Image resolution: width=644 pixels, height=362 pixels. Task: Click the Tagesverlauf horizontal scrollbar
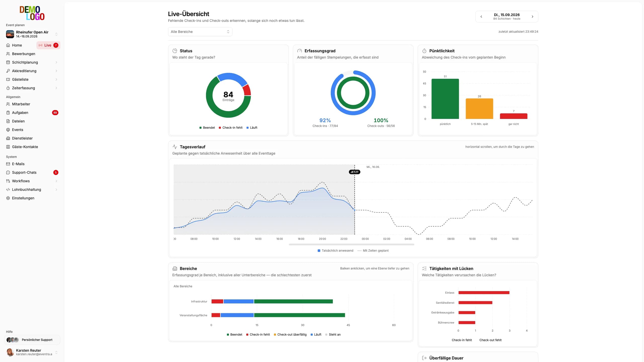click(x=351, y=244)
